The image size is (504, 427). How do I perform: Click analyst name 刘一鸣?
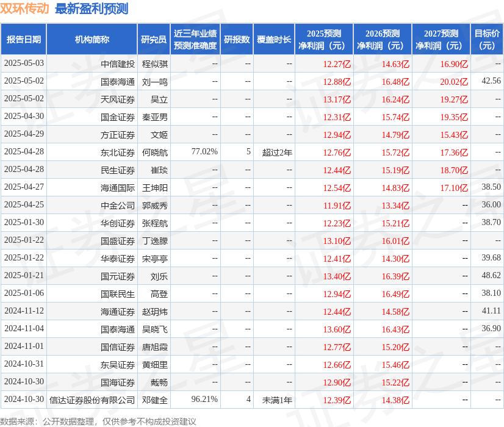(155, 82)
